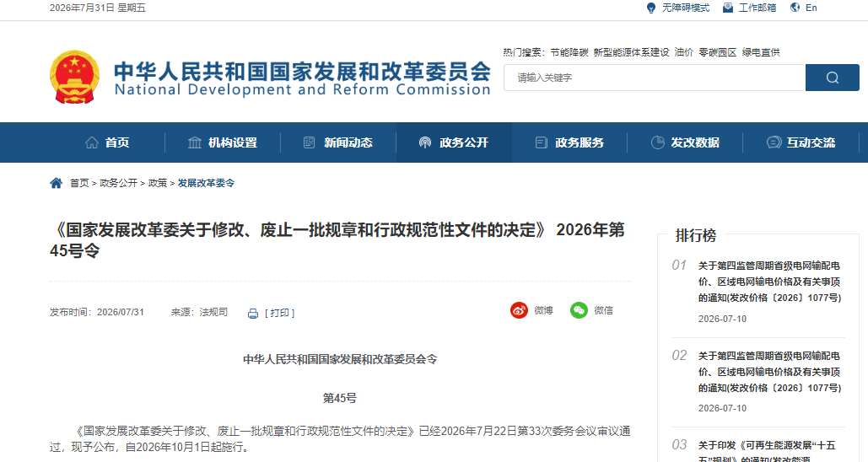Image resolution: width=868 pixels, height=462 pixels.
Task: Open the 机构设置 navigation tab
Action: click(x=223, y=142)
